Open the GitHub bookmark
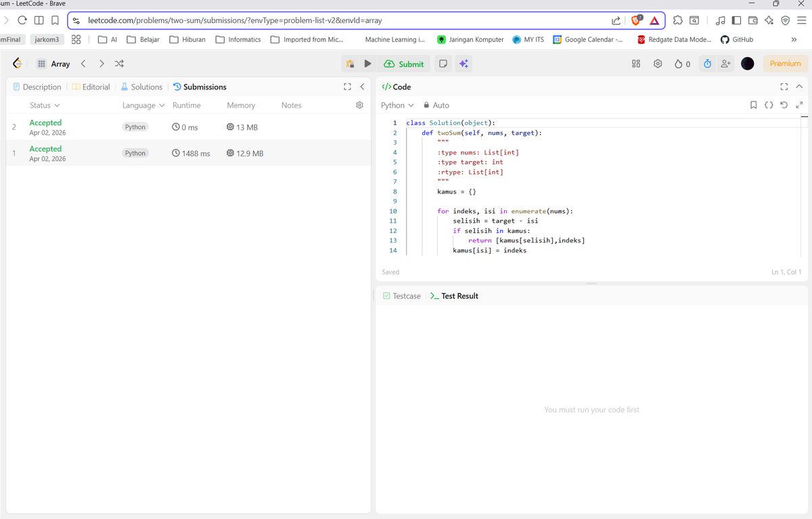This screenshot has width=812, height=519. 737,40
